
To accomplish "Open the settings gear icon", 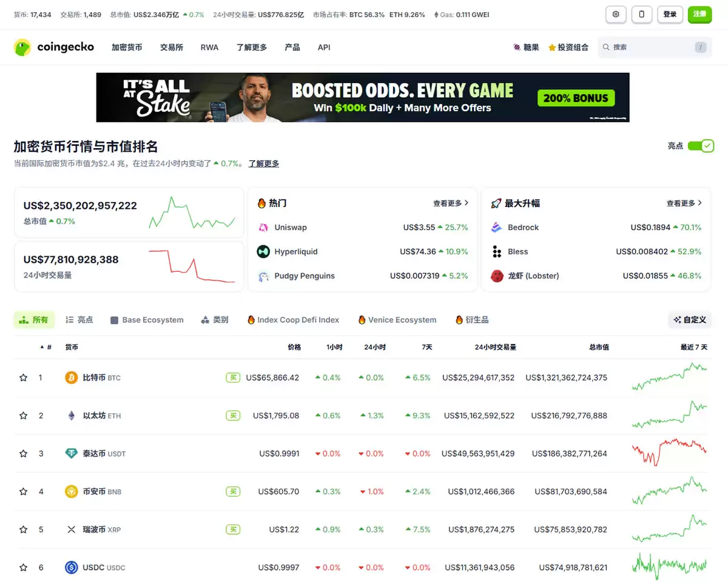I will click(616, 14).
